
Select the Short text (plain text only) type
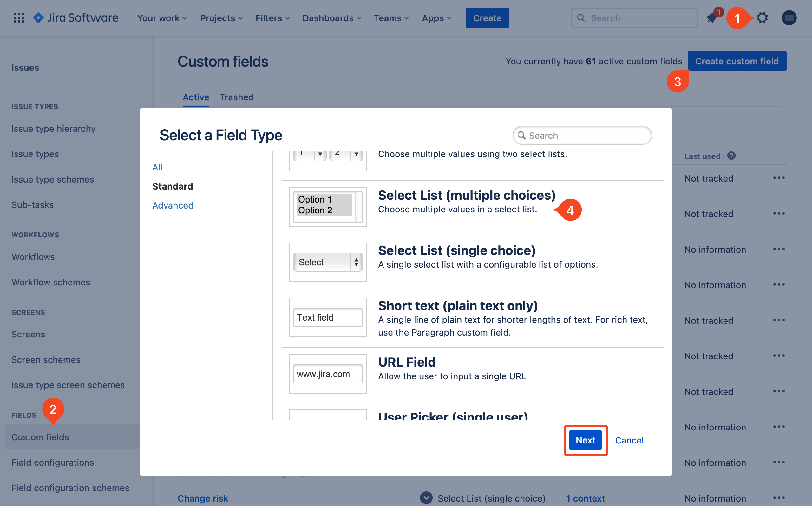click(472, 319)
